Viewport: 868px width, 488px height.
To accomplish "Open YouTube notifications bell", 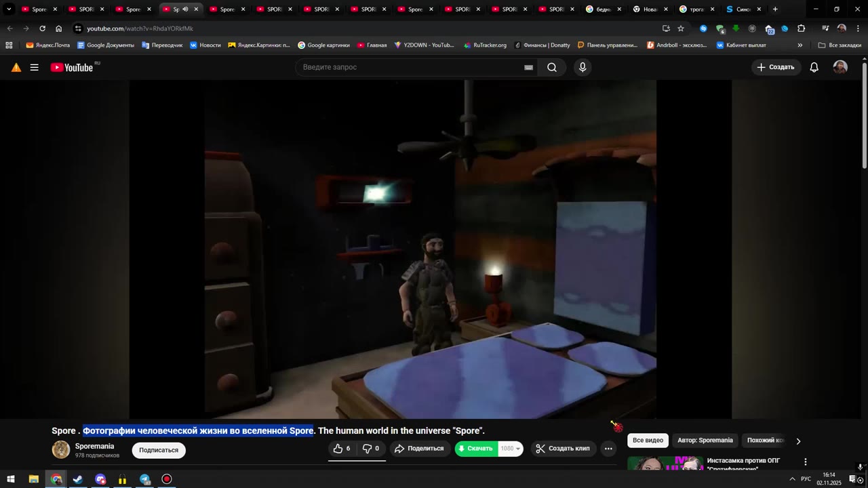I will 814,67.
